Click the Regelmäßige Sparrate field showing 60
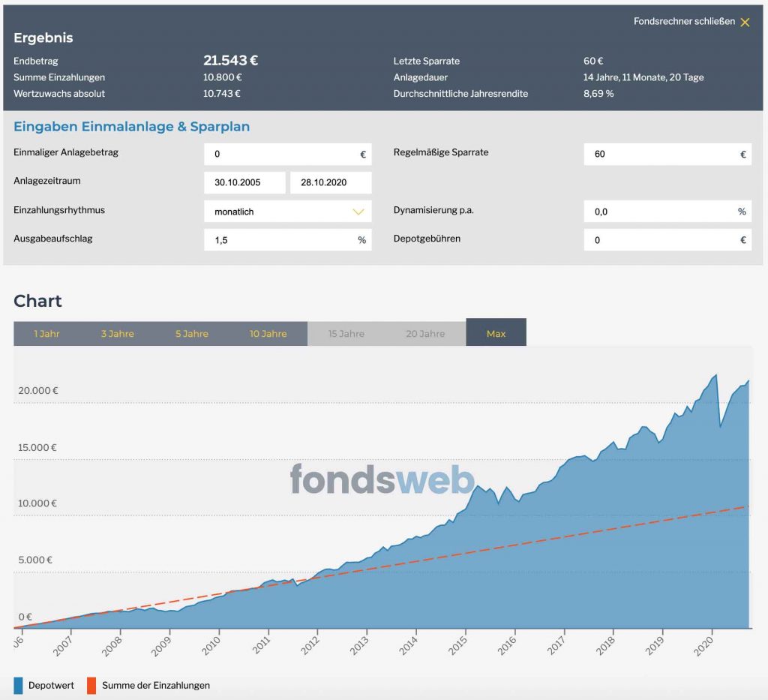Viewport: 768px width, 700px height. tap(667, 155)
